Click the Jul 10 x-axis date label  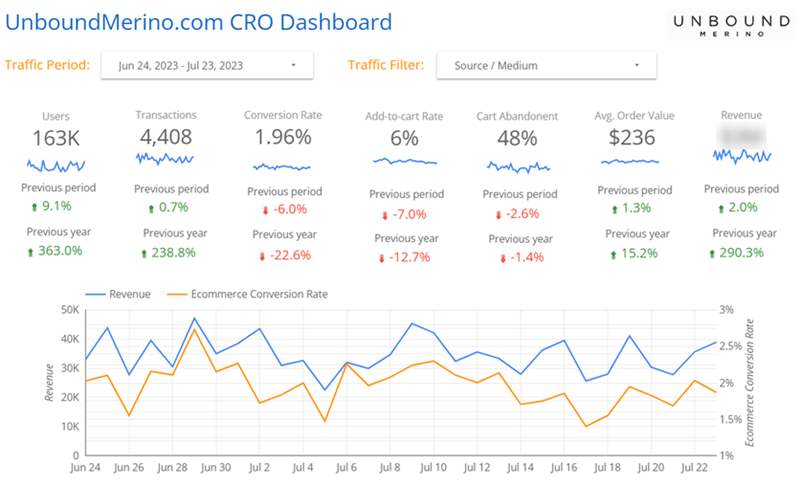coord(433,466)
